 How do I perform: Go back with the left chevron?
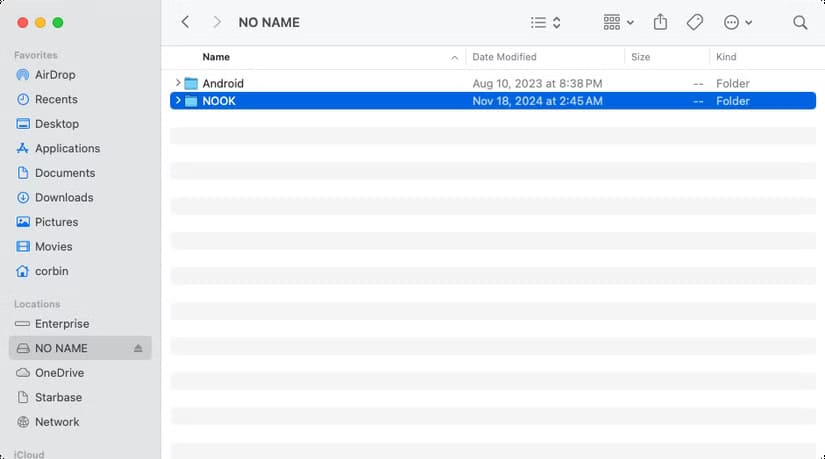coord(185,22)
